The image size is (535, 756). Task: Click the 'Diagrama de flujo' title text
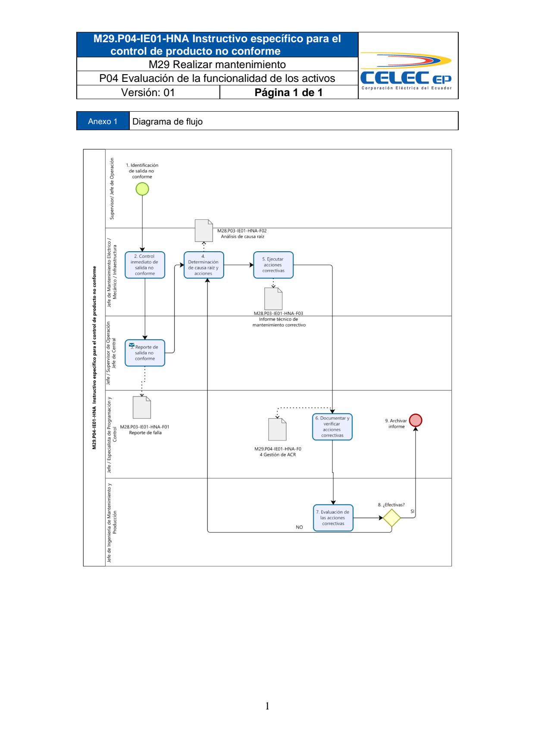point(168,122)
